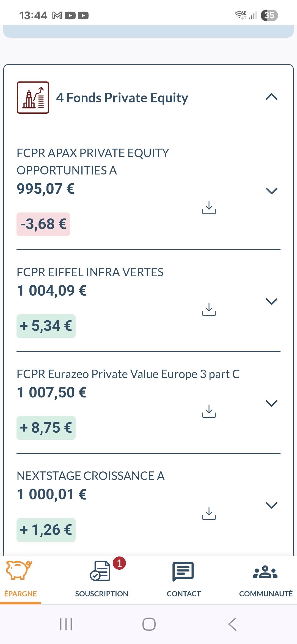This screenshot has height=644, width=297.
Task: Expand FCPR APAX Private Equity Opportunities details
Action: coord(272,191)
